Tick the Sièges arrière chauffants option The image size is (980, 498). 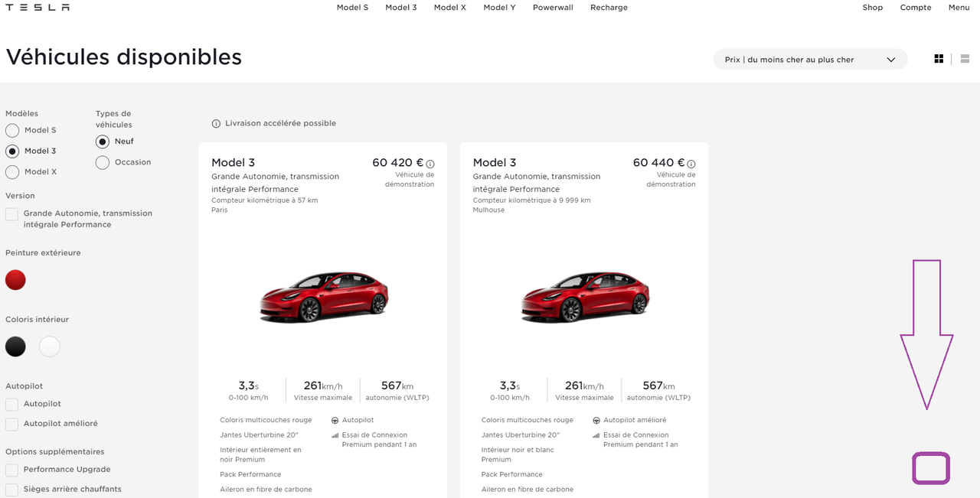tap(11, 490)
